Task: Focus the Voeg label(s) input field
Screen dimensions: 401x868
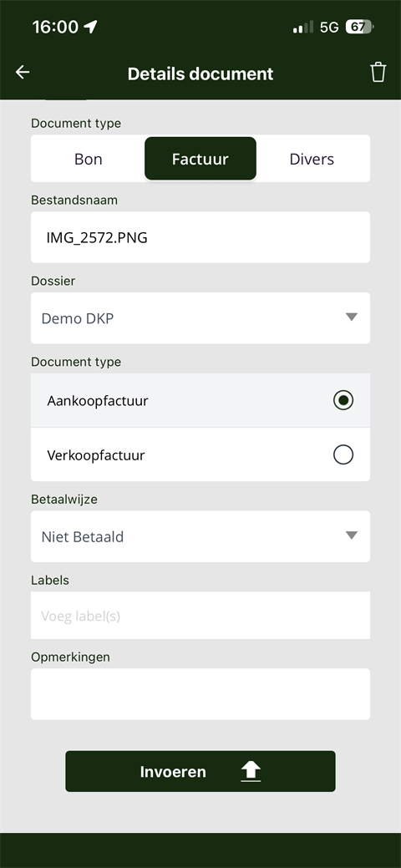Action: coord(200,616)
